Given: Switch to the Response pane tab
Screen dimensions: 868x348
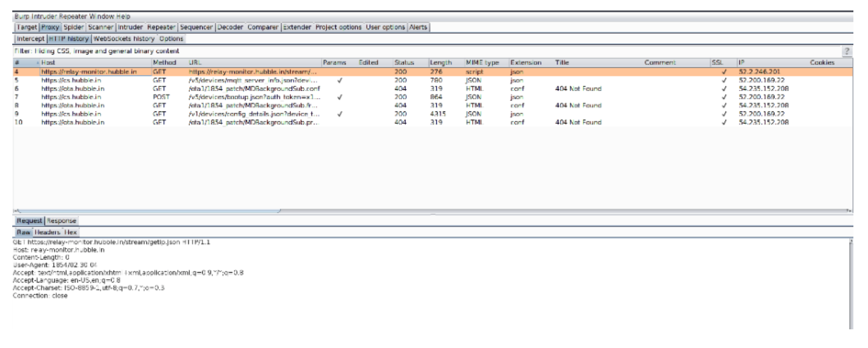Looking at the screenshot, I should coord(61,221).
